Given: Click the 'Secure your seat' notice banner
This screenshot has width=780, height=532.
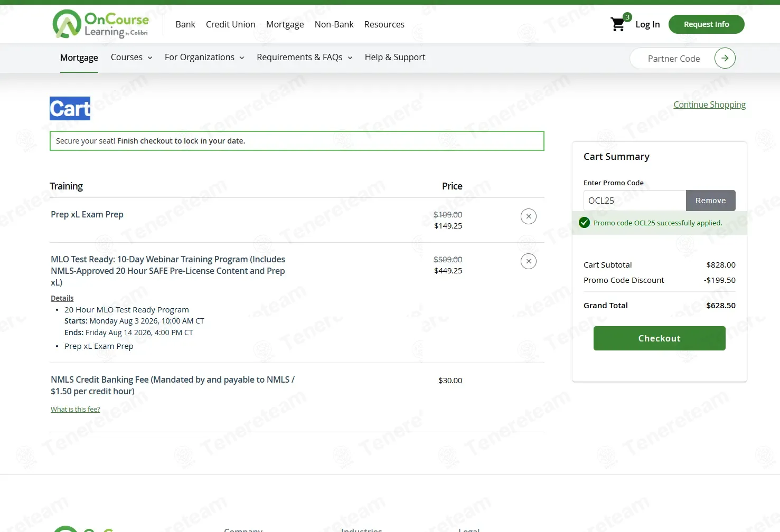Looking at the screenshot, I should [x=297, y=141].
